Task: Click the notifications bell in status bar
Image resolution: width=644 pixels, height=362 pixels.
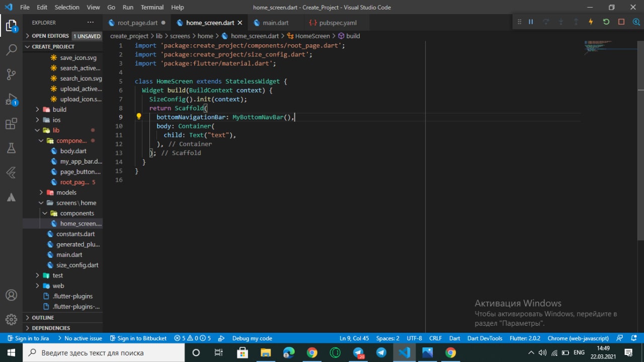Action: click(633, 338)
